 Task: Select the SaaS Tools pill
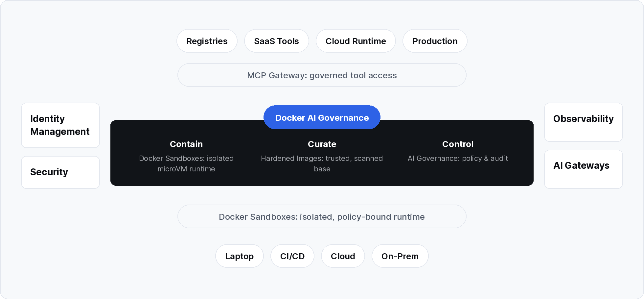[x=277, y=41]
